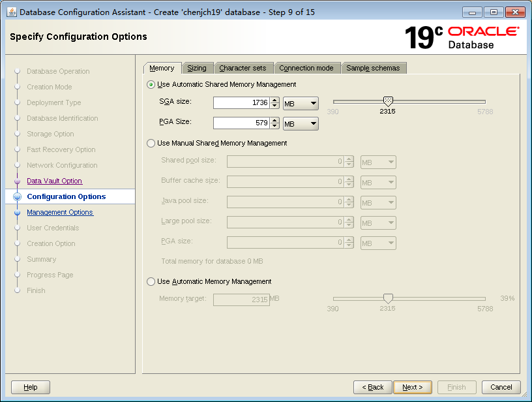Cancel the database creation wizard
Viewport: 532px width, 402px height.
tap(501, 387)
